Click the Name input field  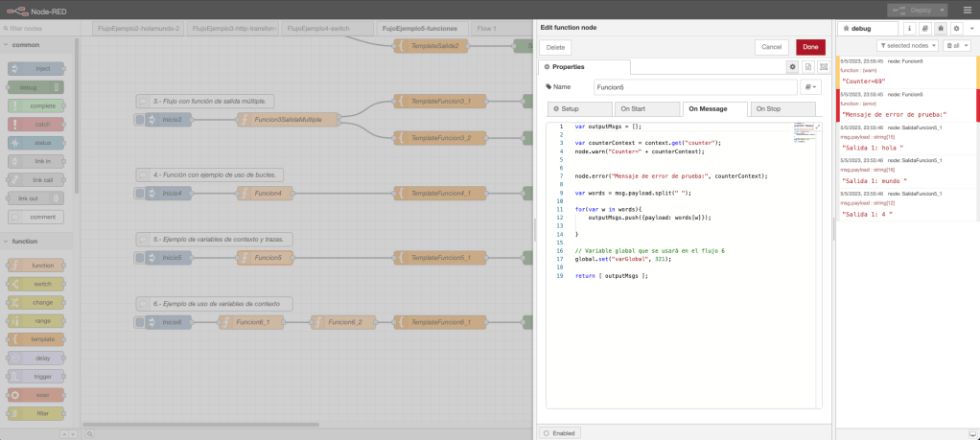pos(695,87)
